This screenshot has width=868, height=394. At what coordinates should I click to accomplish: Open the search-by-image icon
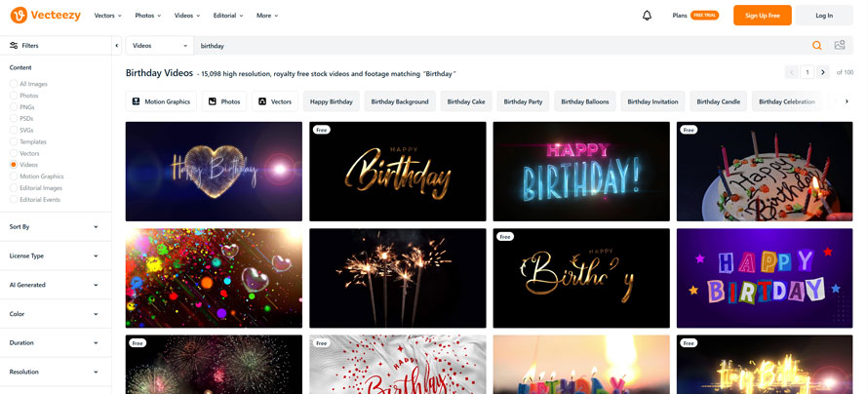click(x=839, y=46)
